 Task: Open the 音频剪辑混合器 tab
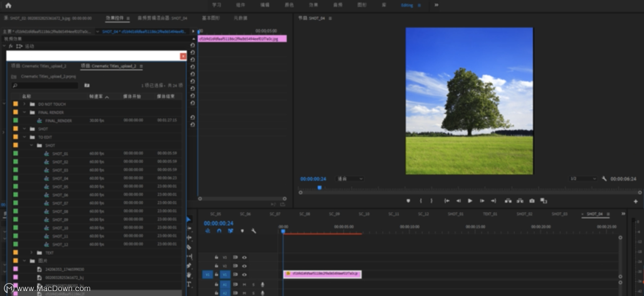[x=162, y=18]
